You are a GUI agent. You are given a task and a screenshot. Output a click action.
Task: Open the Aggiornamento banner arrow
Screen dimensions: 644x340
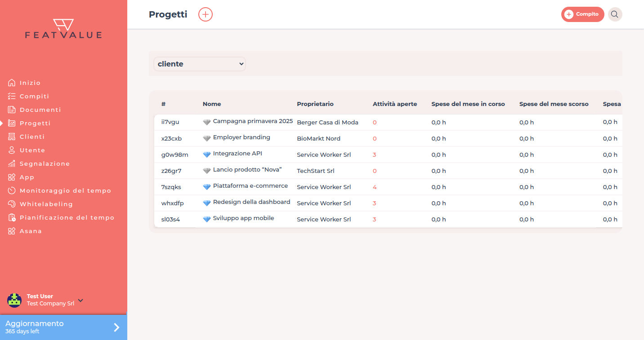116,327
